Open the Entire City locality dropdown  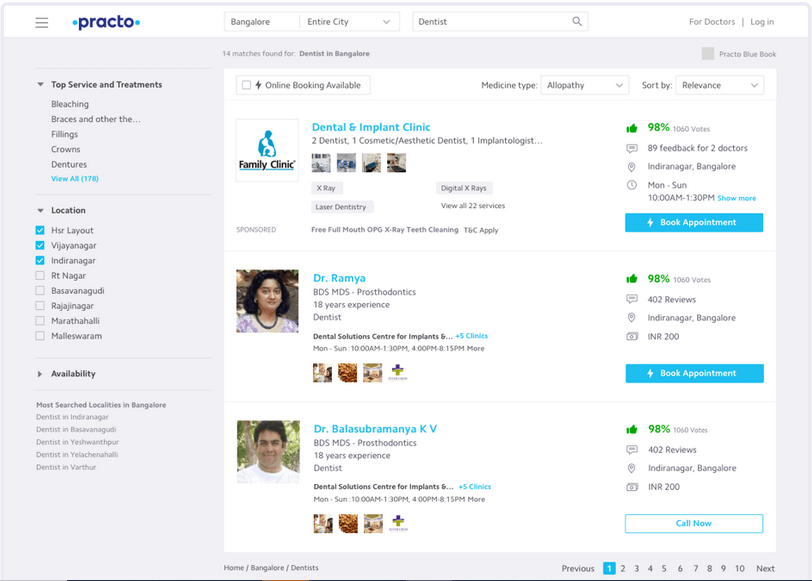click(x=349, y=22)
